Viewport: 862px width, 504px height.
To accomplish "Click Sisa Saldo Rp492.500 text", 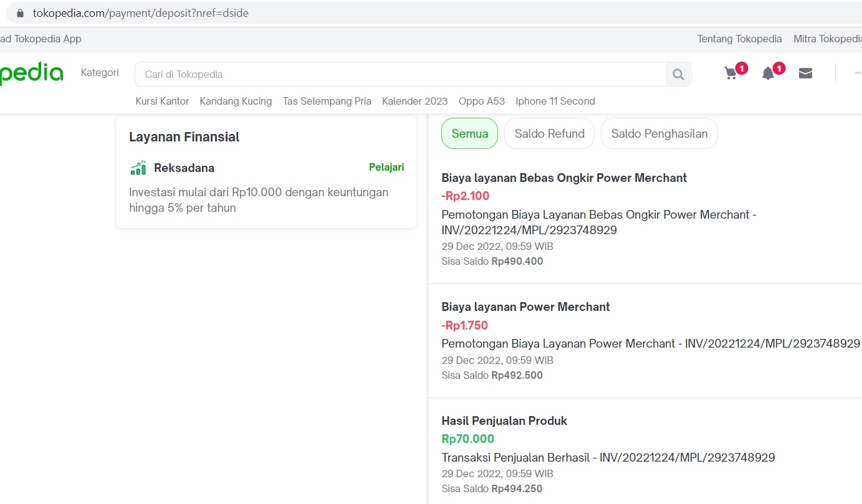I will click(x=492, y=375).
